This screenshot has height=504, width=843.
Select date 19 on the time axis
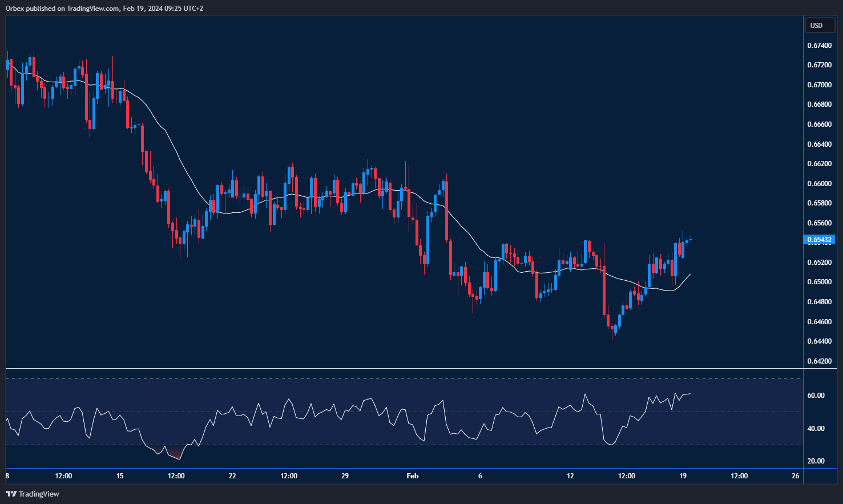coord(683,476)
